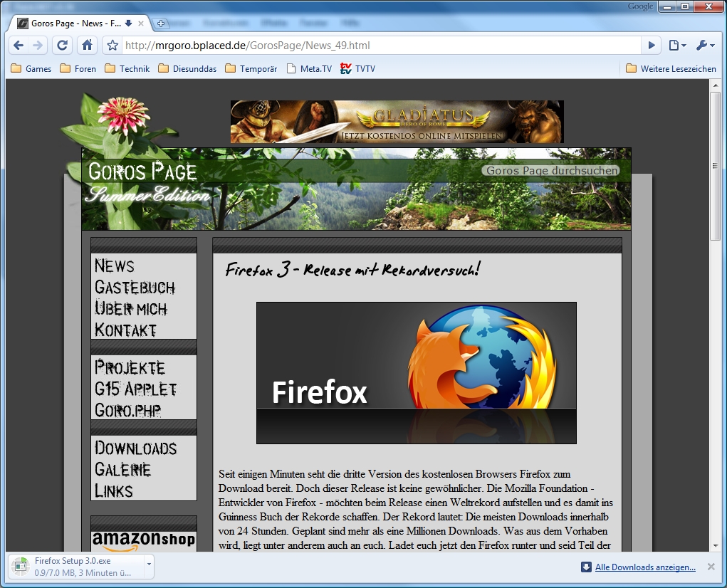This screenshot has width=727, height=588.
Task: Click the vertical scrollbar thumb
Action: click(x=716, y=165)
